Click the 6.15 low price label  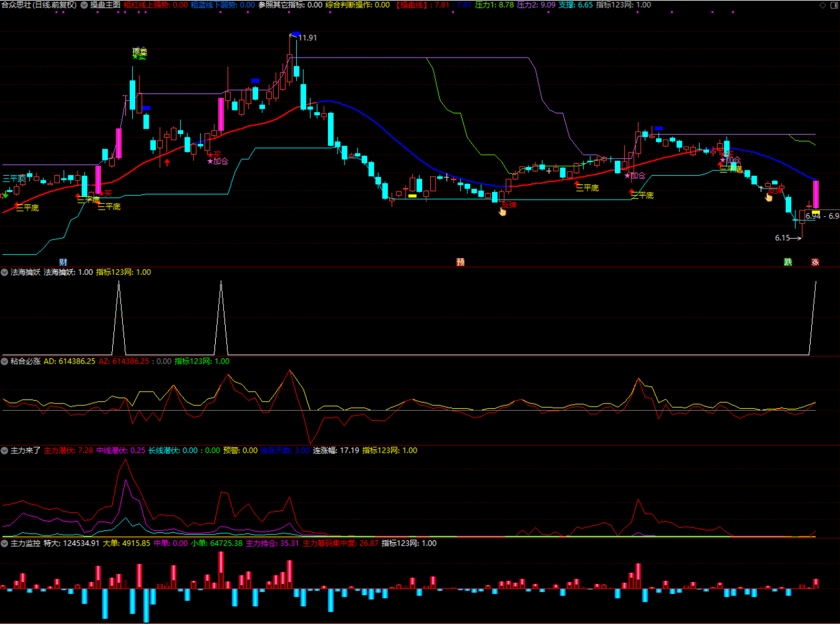(782, 238)
